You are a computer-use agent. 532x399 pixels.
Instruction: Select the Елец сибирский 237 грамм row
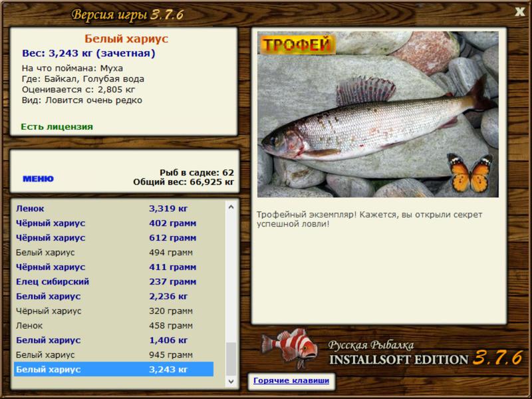114,281
